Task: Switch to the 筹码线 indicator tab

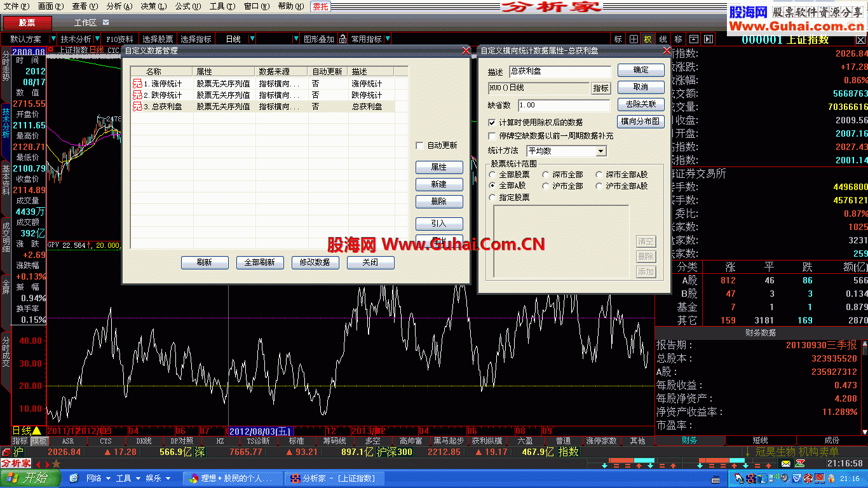Action: 334,441
